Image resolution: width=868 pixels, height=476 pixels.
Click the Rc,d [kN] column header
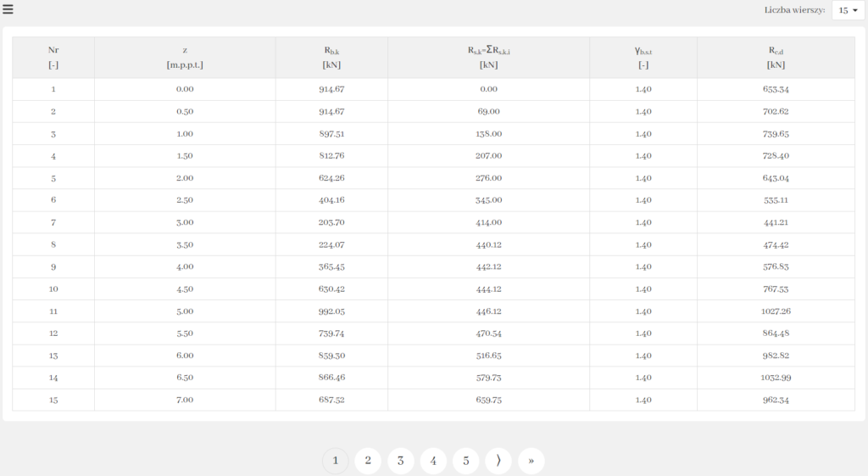tap(776, 57)
